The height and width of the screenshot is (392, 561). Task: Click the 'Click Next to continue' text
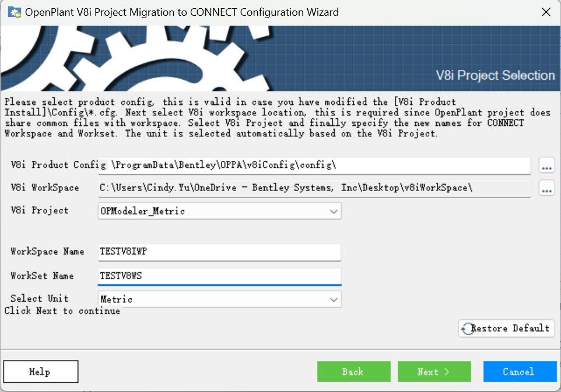[x=62, y=311]
